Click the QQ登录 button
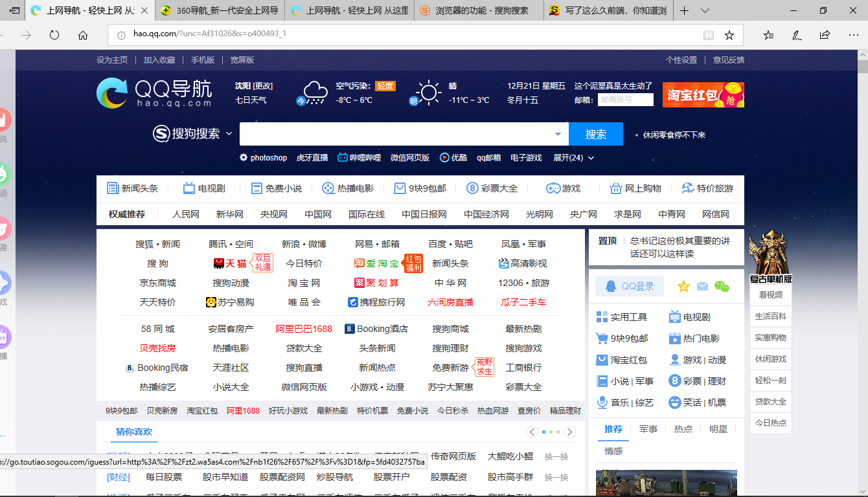Viewport: 868px width, 497px height. [630, 286]
